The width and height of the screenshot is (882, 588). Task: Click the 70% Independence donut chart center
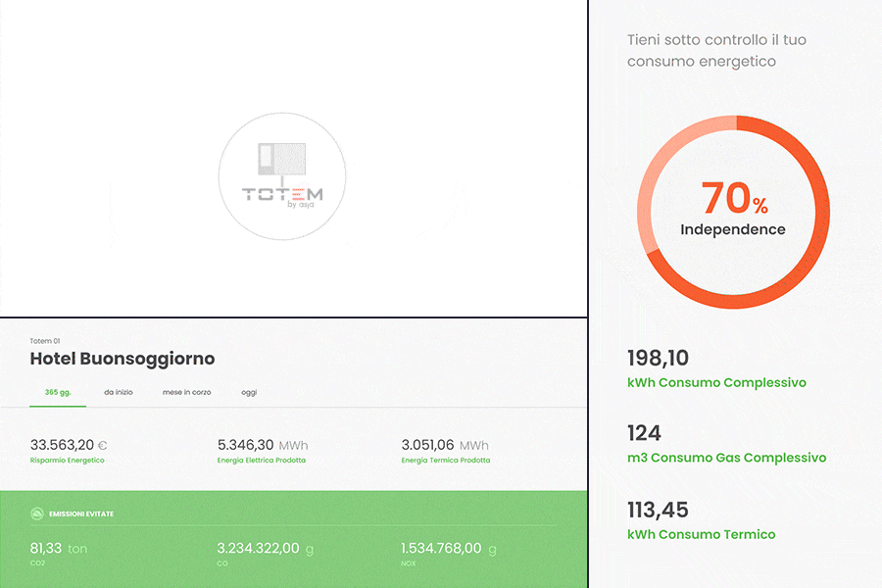(x=734, y=209)
